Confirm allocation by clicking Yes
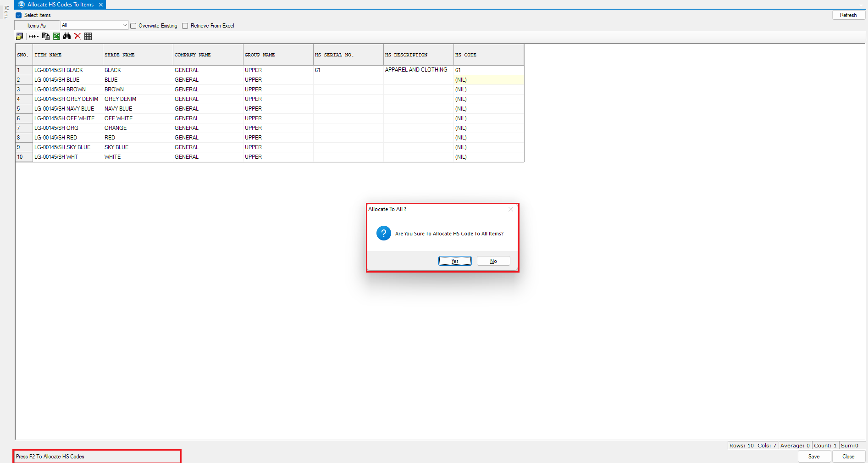 tap(454, 261)
